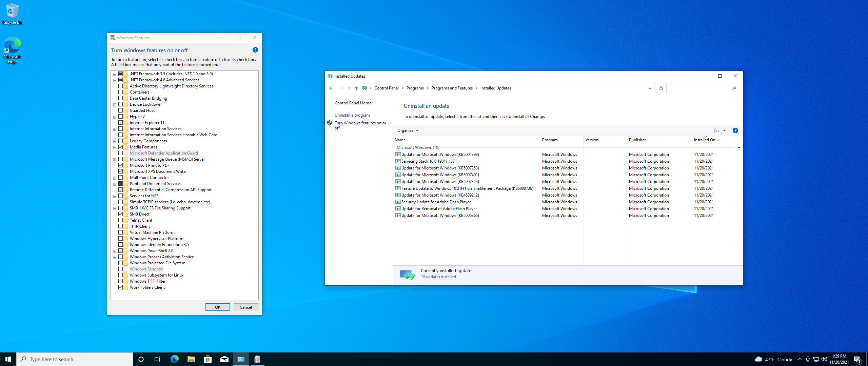Click the Back arrow in Installed Updates

click(x=331, y=88)
